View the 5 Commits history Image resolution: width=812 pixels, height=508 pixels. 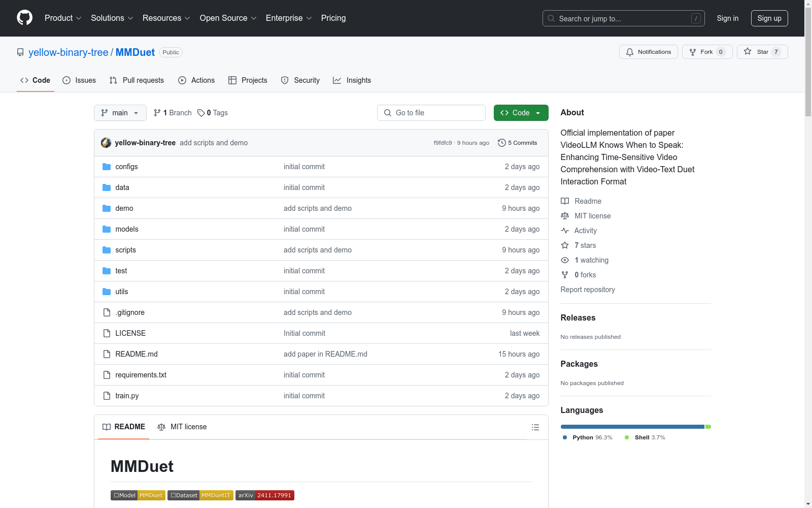pyautogui.click(x=518, y=143)
